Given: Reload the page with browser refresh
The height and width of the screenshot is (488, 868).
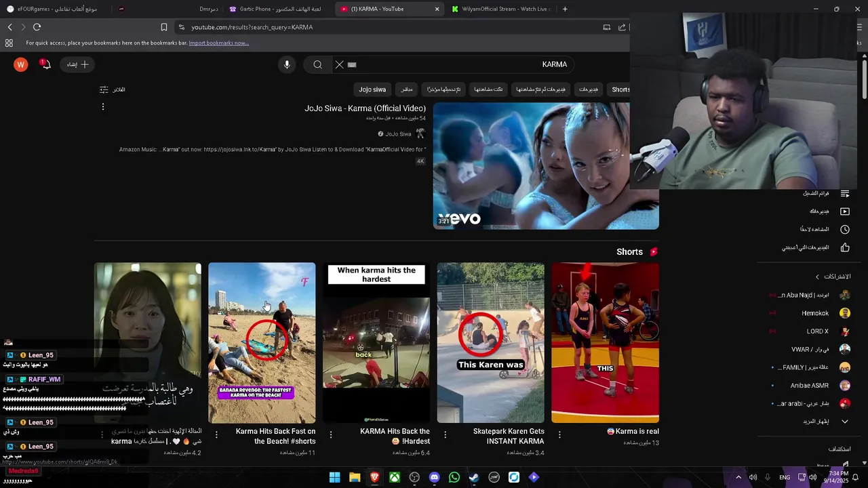Looking at the screenshot, I should click(37, 27).
